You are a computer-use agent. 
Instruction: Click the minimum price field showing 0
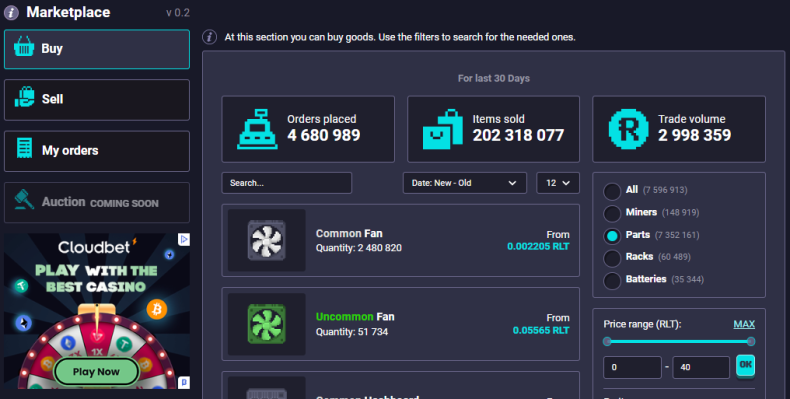click(632, 367)
